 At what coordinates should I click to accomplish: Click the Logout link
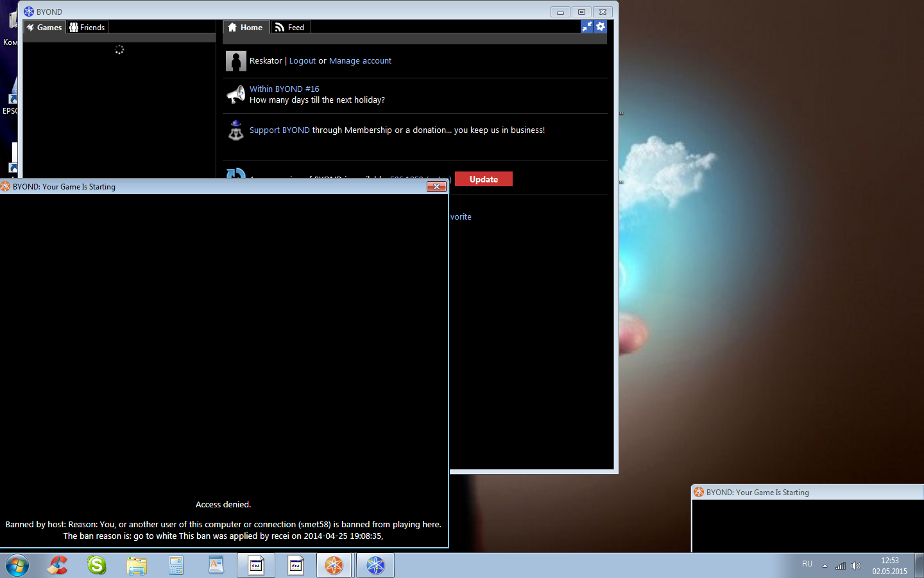302,61
